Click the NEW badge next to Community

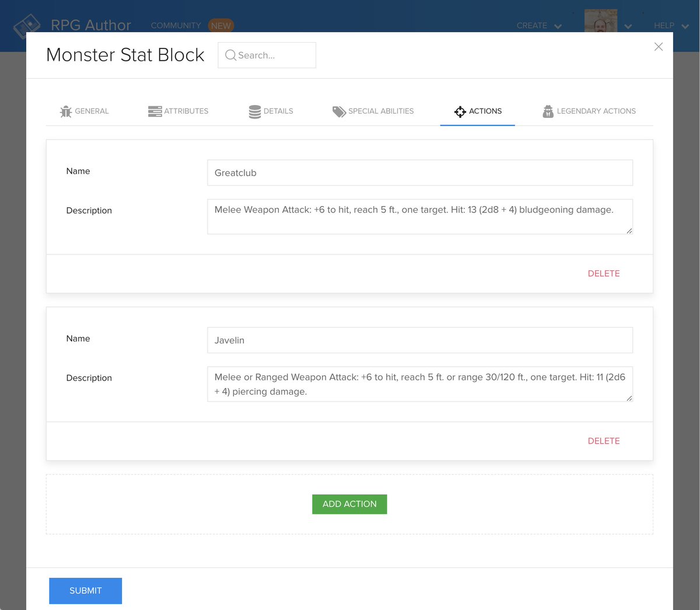[221, 26]
